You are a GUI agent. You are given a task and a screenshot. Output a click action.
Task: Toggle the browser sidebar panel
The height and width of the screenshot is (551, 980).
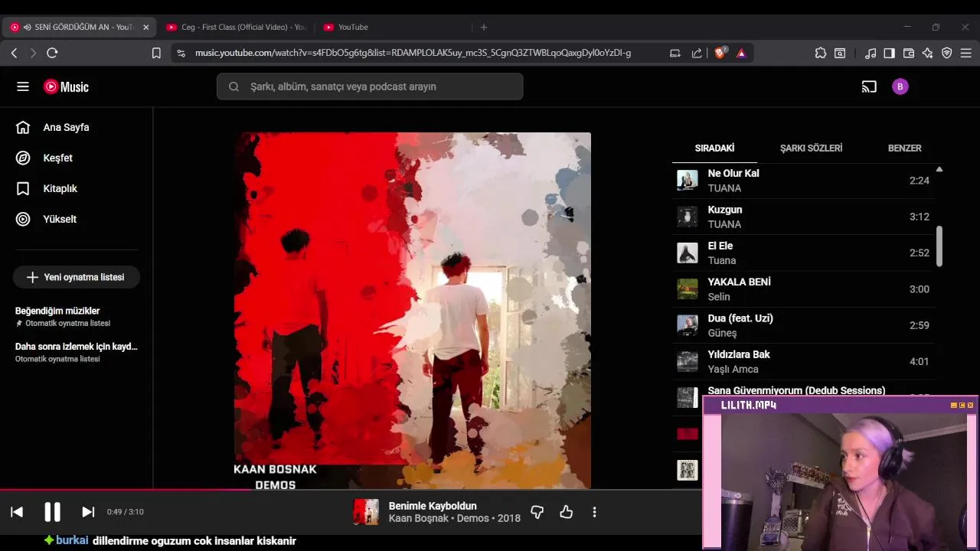[889, 53]
